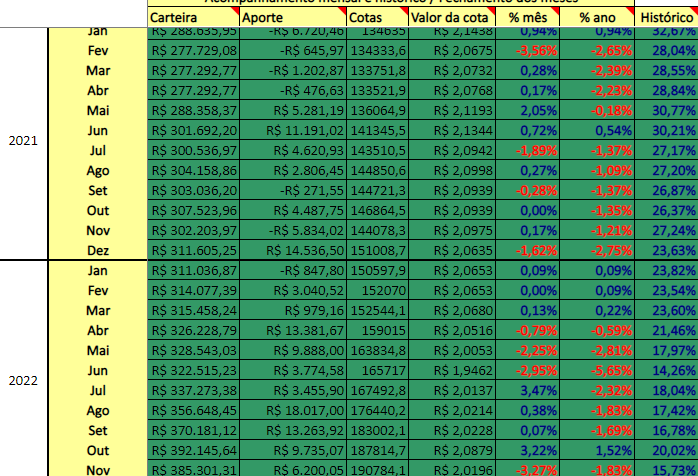Click histórico value 14,26%

tap(666, 371)
